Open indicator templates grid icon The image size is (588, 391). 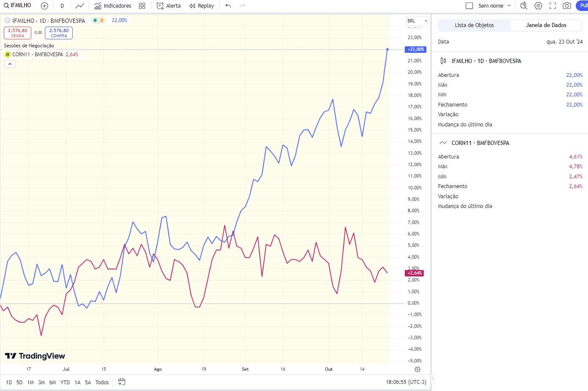point(142,6)
